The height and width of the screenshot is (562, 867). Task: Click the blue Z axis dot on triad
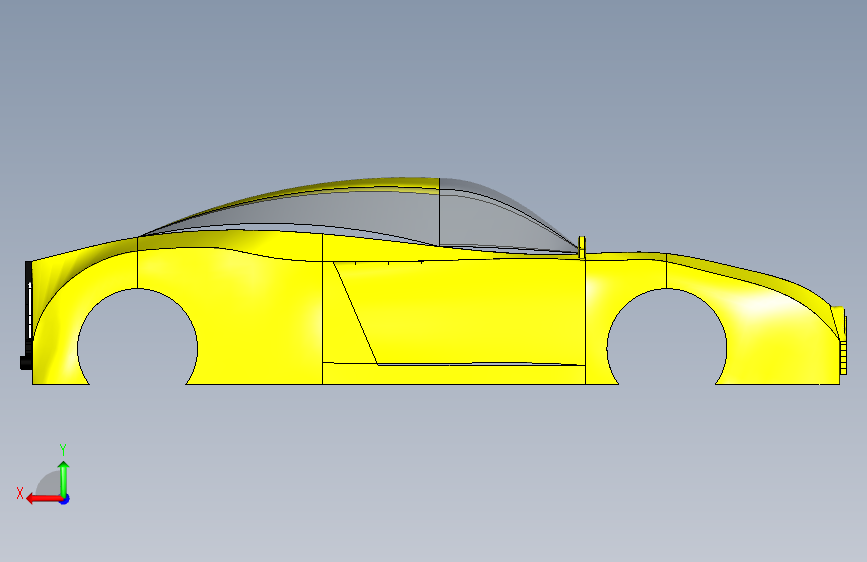click(x=65, y=499)
